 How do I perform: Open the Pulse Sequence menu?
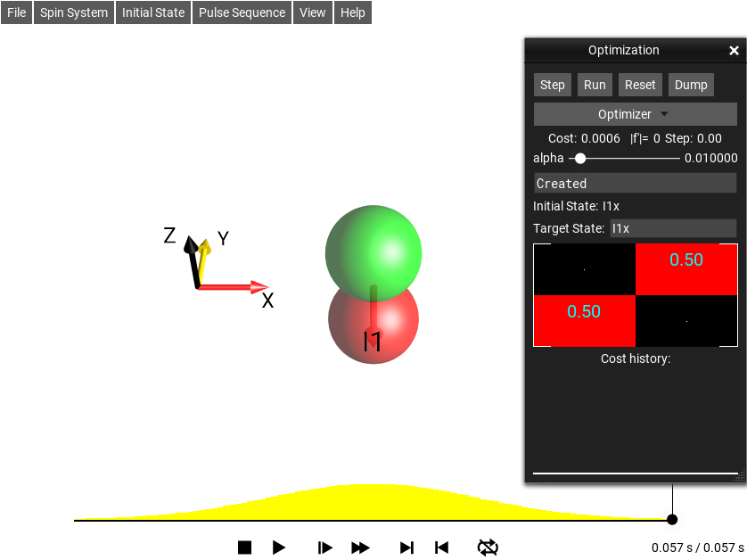(x=242, y=12)
